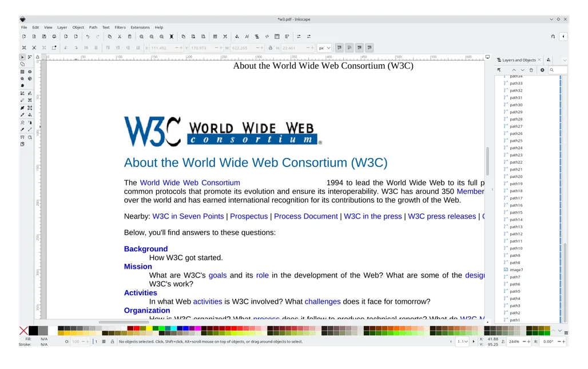Click the Process Document link
588x369 pixels.
pos(305,216)
